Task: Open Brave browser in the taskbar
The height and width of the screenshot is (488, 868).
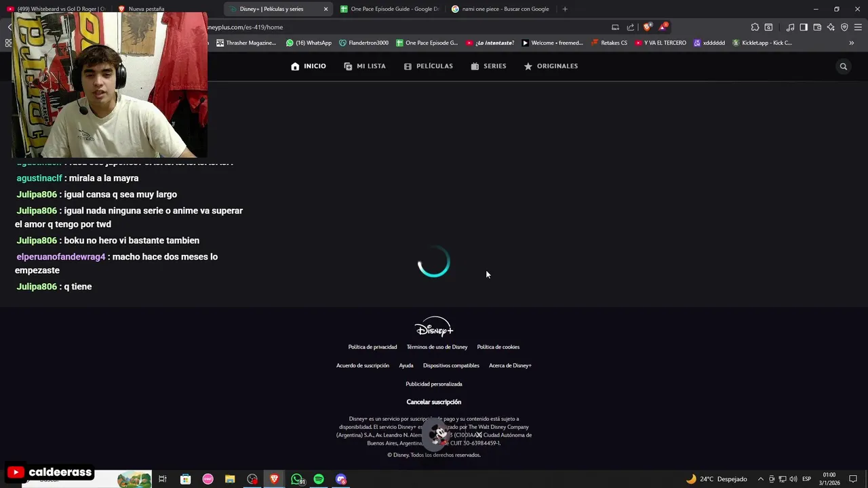Action: click(x=274, y=479)
